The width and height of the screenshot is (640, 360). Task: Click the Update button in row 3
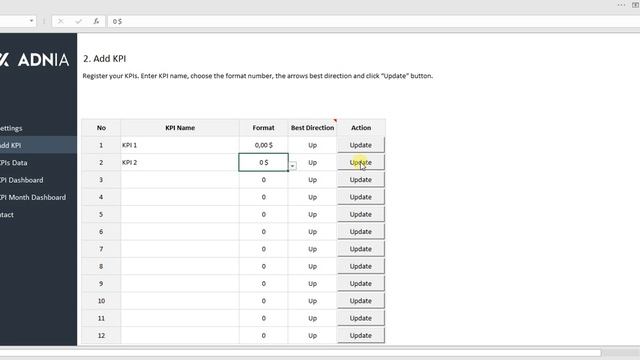click(361, 180)
